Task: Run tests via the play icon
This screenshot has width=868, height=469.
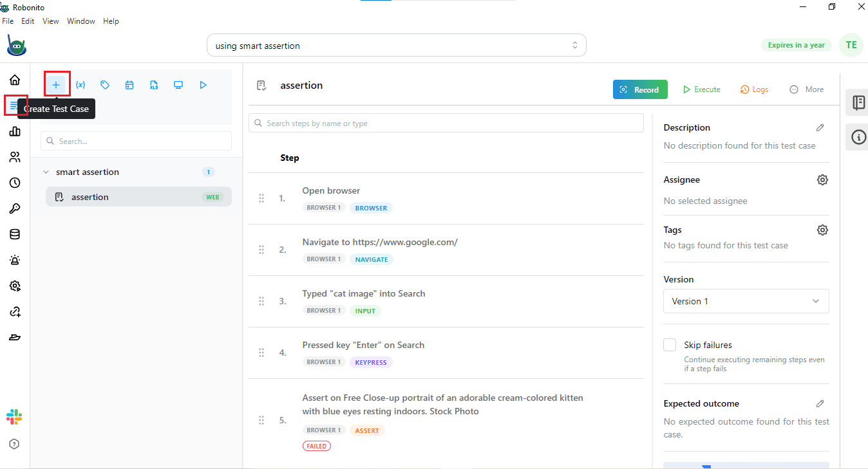Action: 203,84
